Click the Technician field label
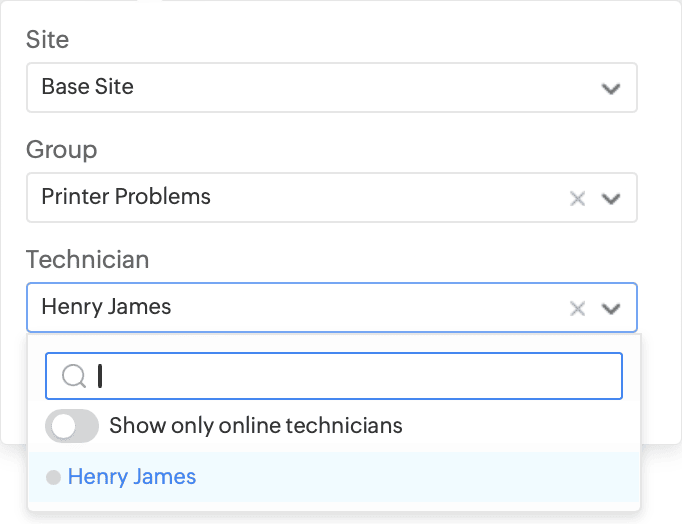 click(x=88, y=260)
